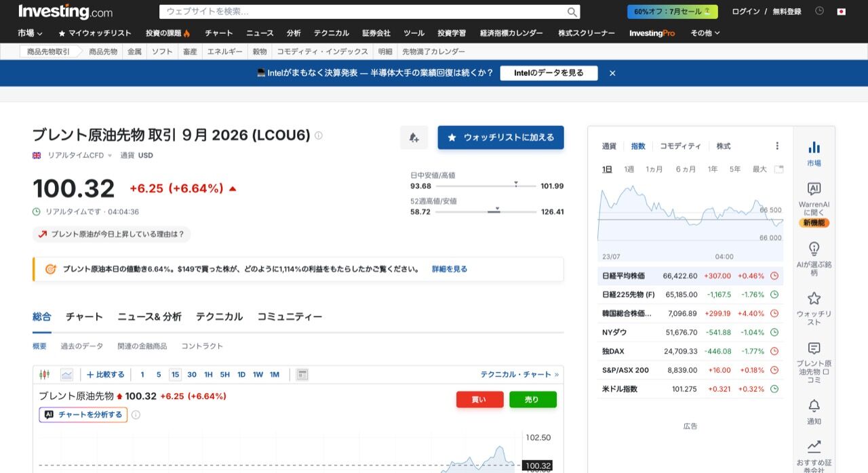Select 1 minute chart interval
This screenshot has height=473, width=868.
[142, 374]
